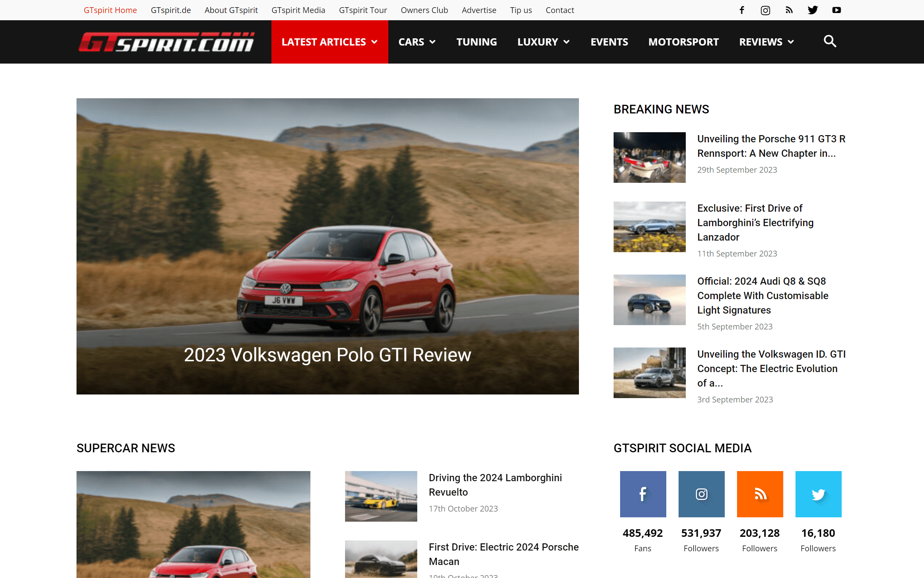Viewport: 924px width, 578px height.
Task: Click the search magnifier icon
Action: 830,41
